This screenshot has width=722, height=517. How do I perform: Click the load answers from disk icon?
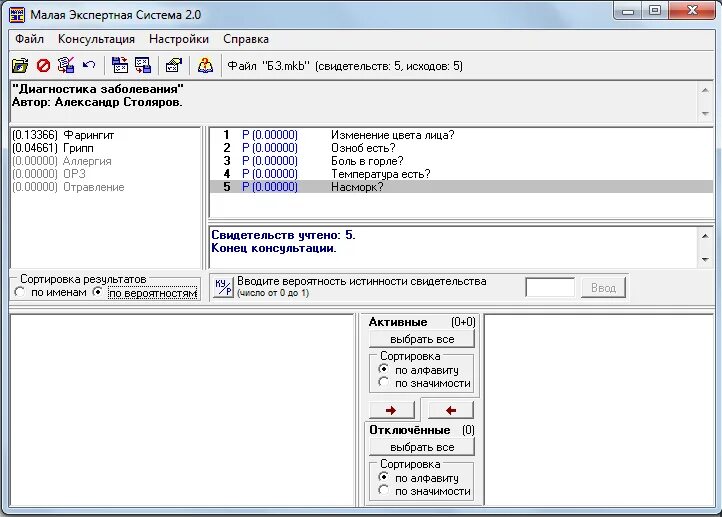[121, 66]
